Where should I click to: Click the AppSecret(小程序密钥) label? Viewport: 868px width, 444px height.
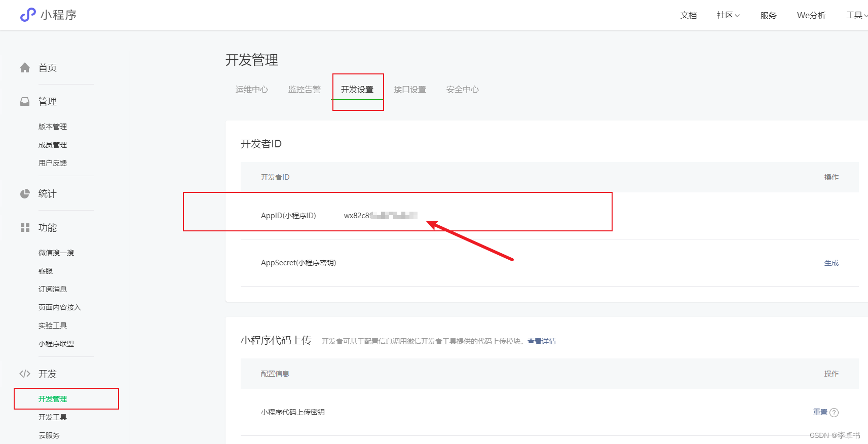(x=298, y=263)
